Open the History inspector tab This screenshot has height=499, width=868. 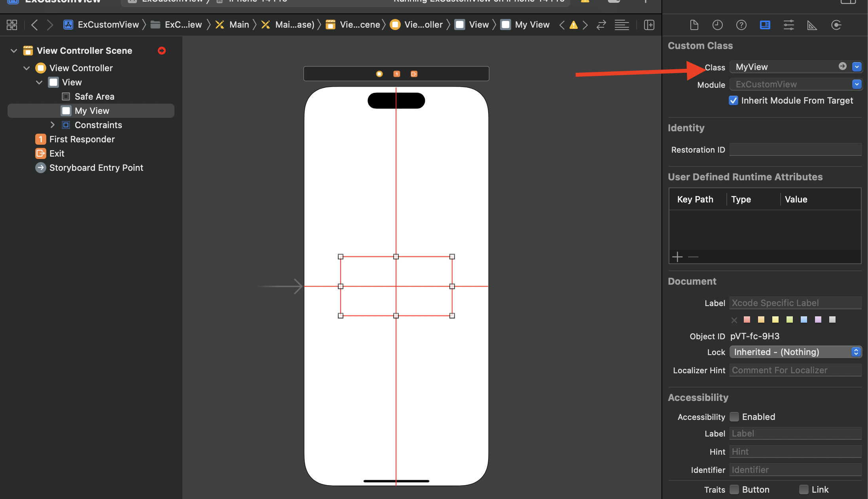(x=717, y=25)
